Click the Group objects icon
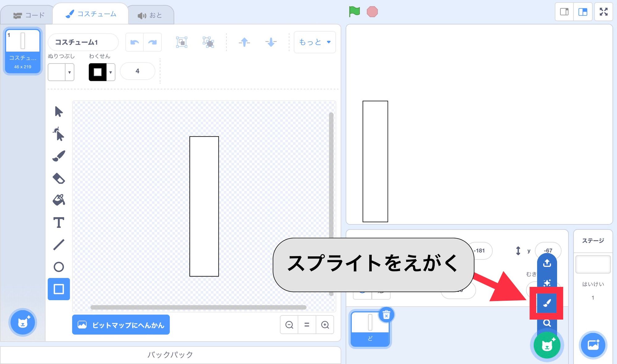The height and width of the screenshot is (364, 617). pyautogui.click(x=182, y=42)
